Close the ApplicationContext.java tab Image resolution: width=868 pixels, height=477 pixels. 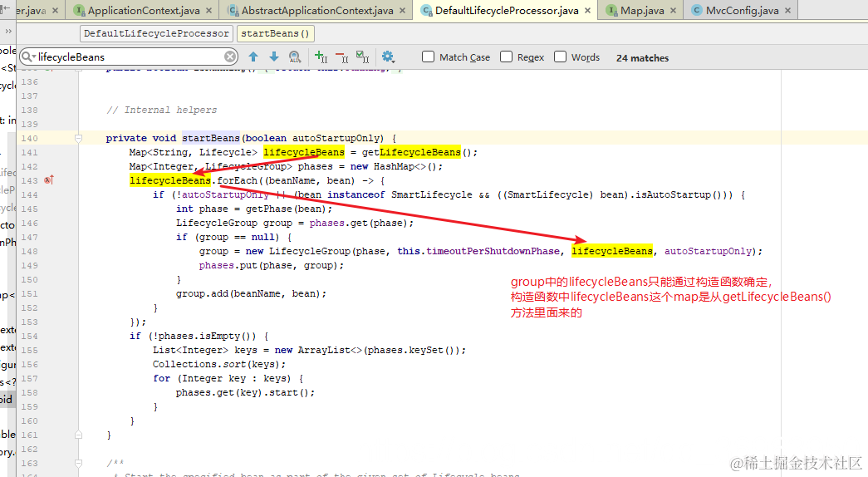point(208,11)
